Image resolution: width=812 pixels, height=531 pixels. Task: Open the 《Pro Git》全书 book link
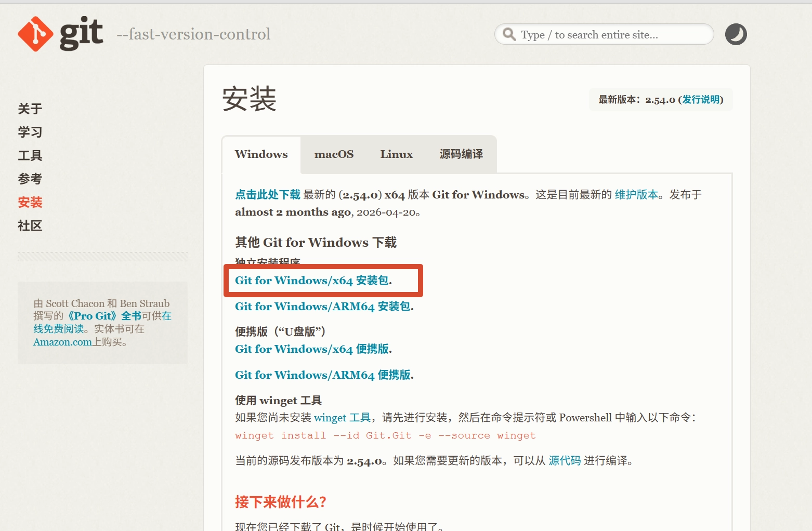104,316
